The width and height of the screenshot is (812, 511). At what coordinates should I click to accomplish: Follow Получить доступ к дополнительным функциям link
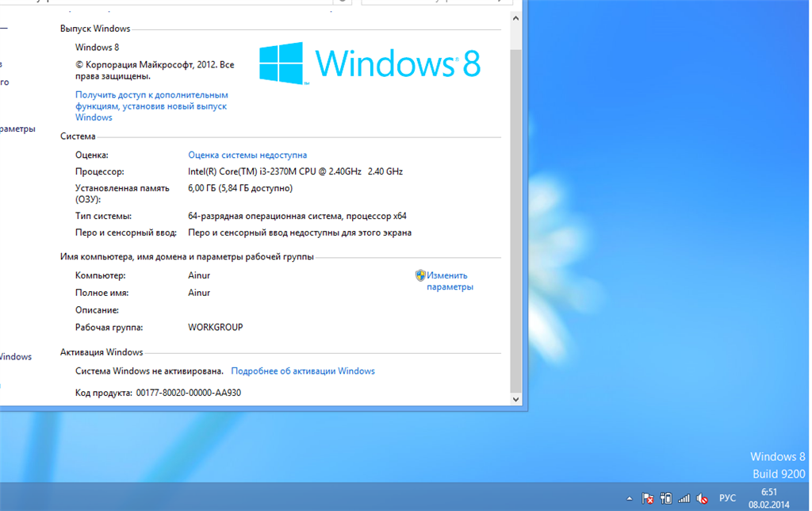point(151,106)
